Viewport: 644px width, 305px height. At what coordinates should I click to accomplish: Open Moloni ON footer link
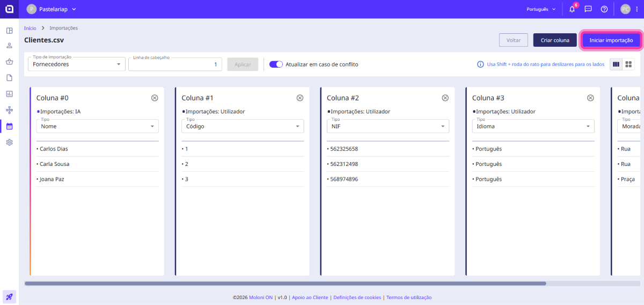pos(260,297)
